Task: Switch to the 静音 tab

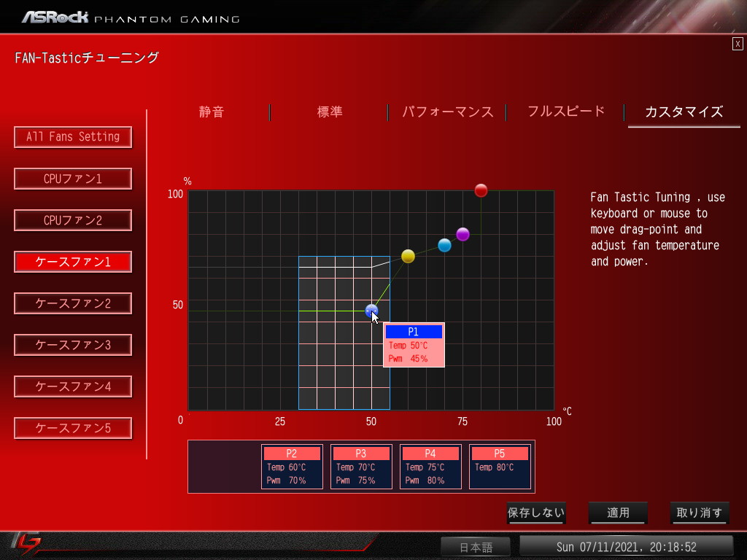Action: point(211,112)
